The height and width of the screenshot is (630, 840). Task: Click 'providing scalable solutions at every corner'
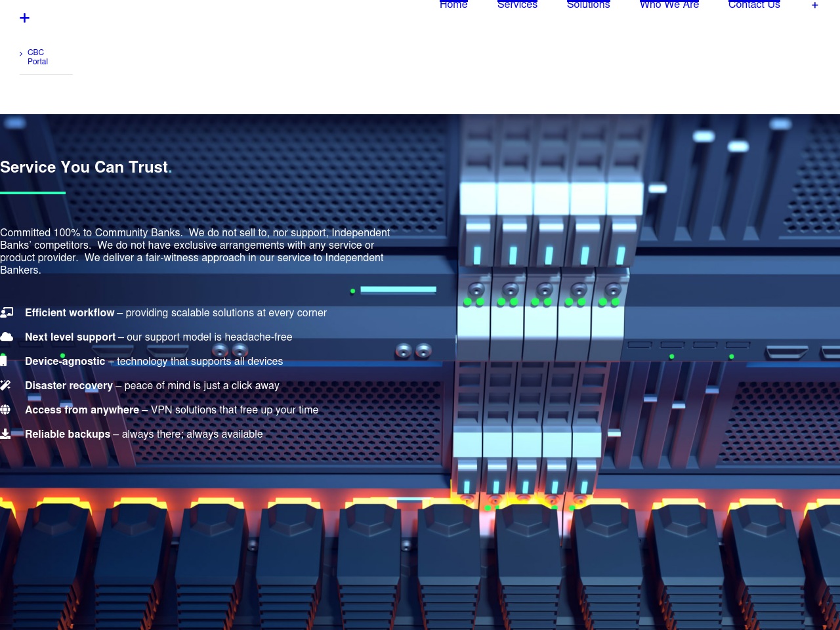[x=226, y=313]
